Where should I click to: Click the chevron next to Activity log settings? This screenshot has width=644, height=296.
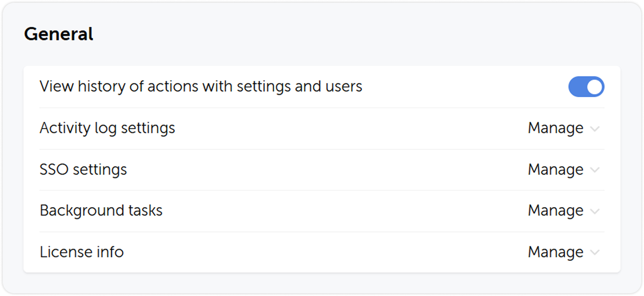point(594,129)
